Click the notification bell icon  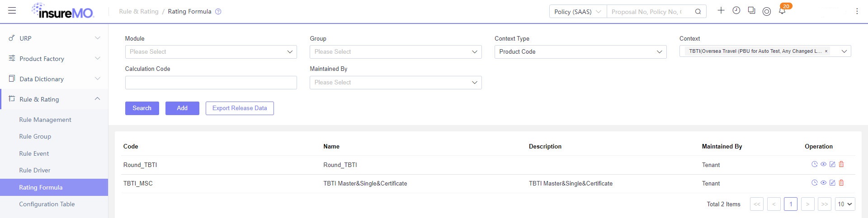[782, 11]
